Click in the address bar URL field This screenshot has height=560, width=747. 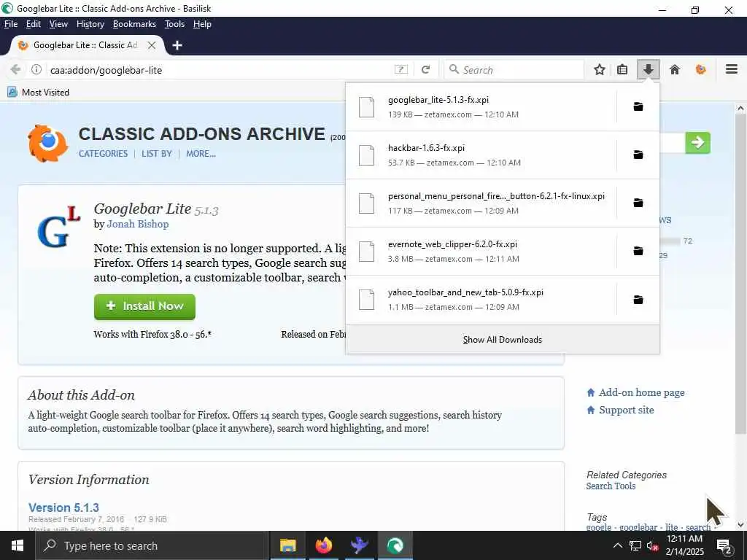tap(219, 70)
